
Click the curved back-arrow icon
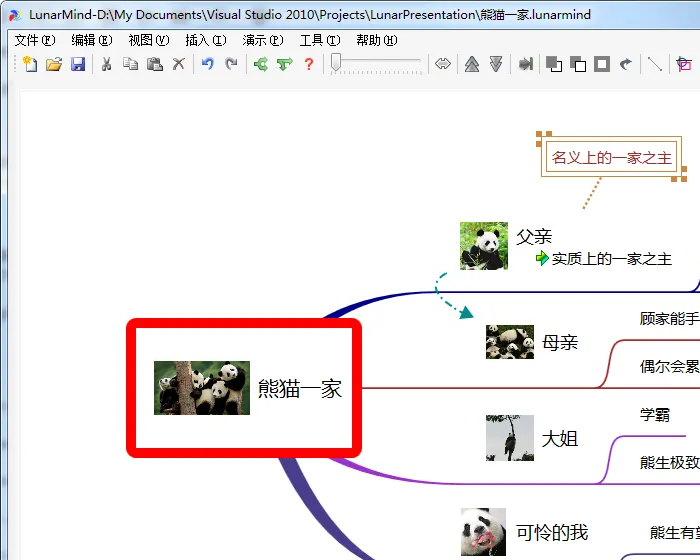click(x=626, y=64)
